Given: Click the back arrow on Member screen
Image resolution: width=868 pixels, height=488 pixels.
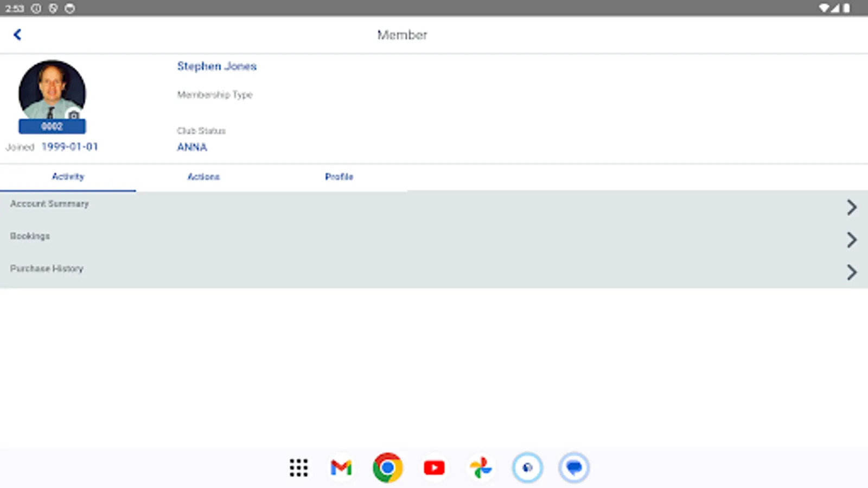Looking at the screenshot, I should click(x=18, y=34).
